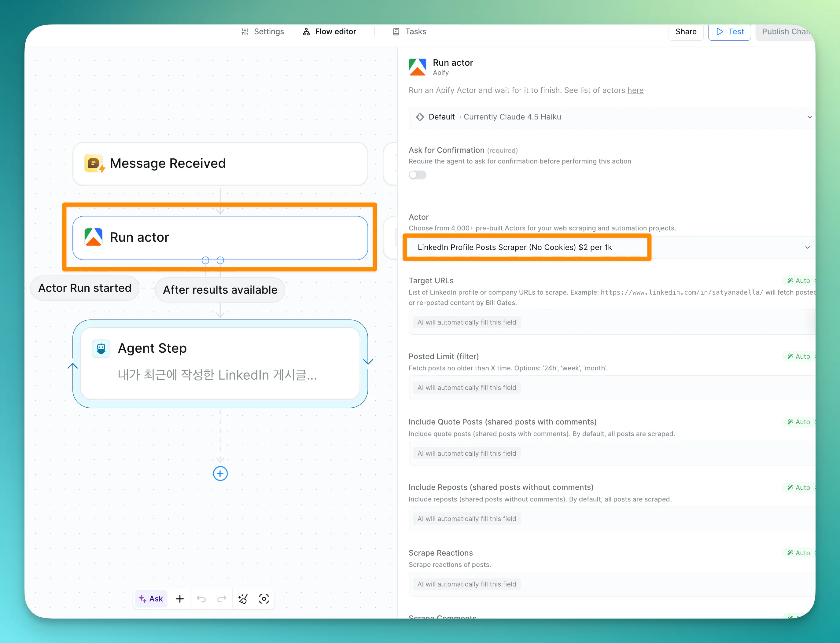Toggle Auto mode for Posted Limit filter
840x643 pixels.
tap(799, 356)
